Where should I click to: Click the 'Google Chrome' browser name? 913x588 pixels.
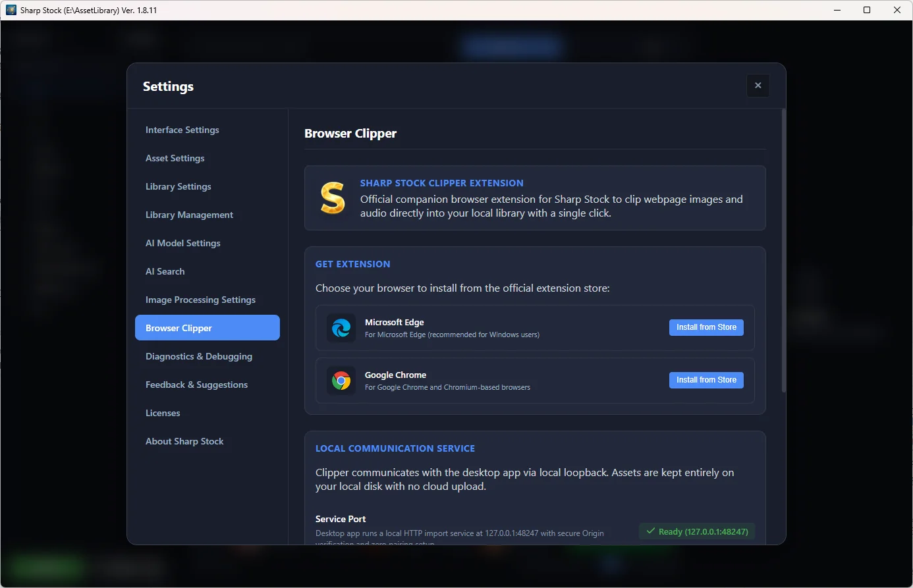click(x=396, y=375)
